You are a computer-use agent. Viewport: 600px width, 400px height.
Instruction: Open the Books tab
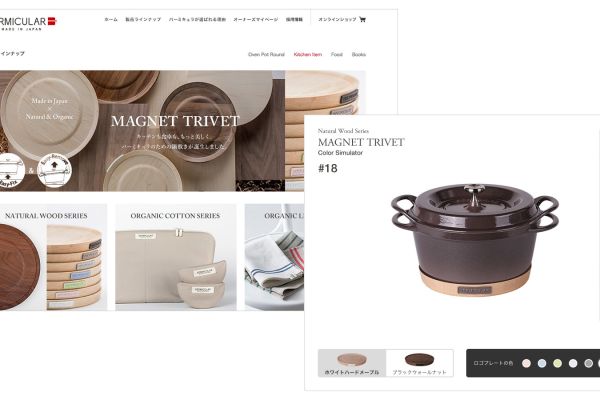[359, 54]
